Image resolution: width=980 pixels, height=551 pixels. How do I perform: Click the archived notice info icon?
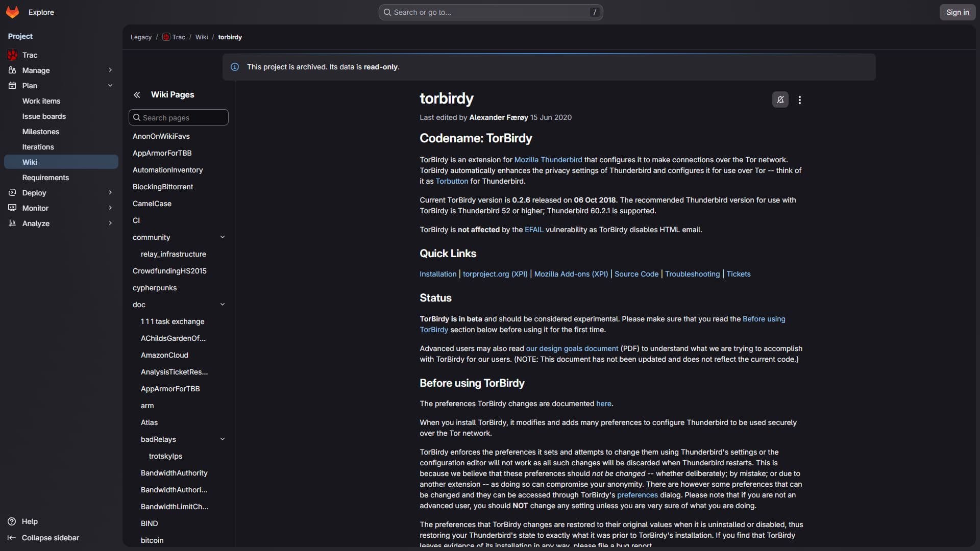(235, 67)
